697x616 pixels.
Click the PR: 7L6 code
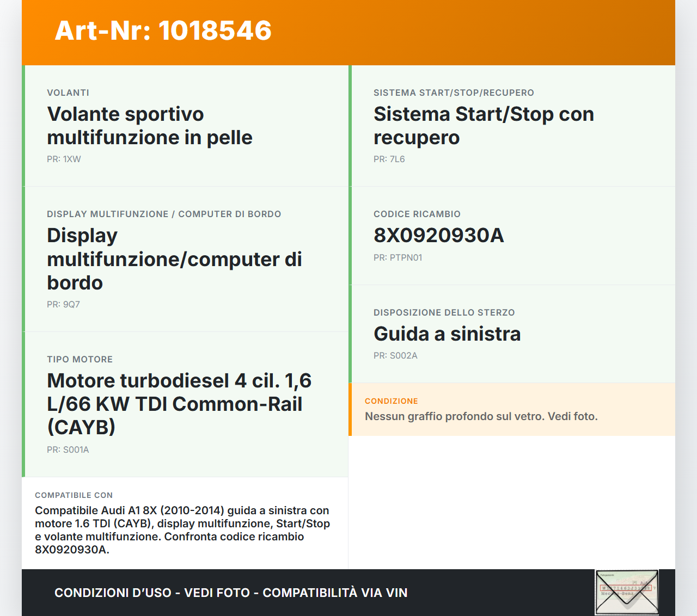click(389, 159)
